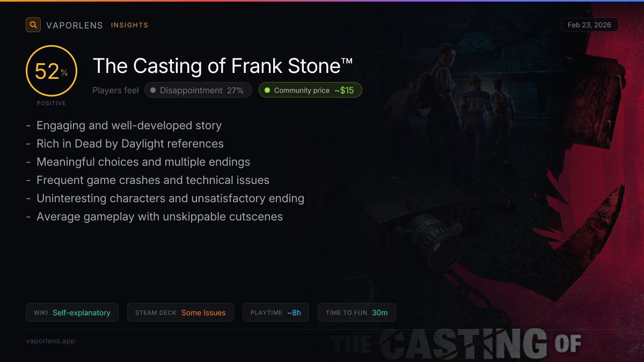Select "Uninteresting characters and unsatisfactory ending" line
This screenshot has width=644, height=362.
[170, 198]
